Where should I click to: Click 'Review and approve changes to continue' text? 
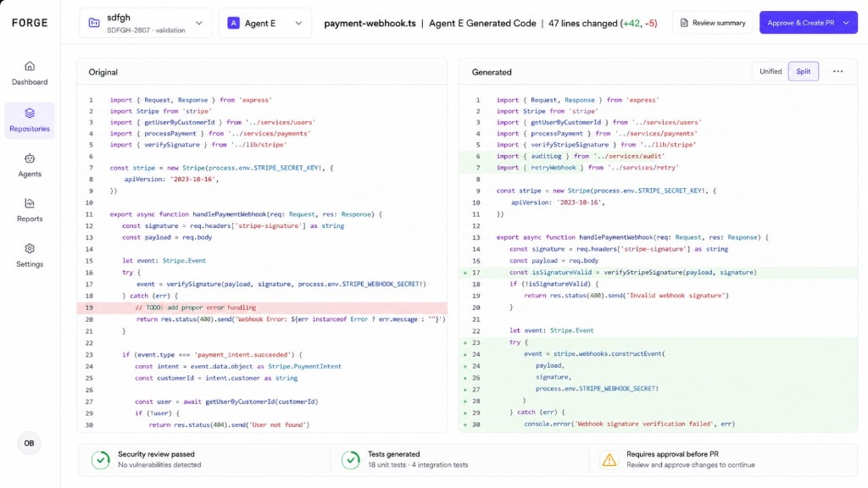point(690,465)
